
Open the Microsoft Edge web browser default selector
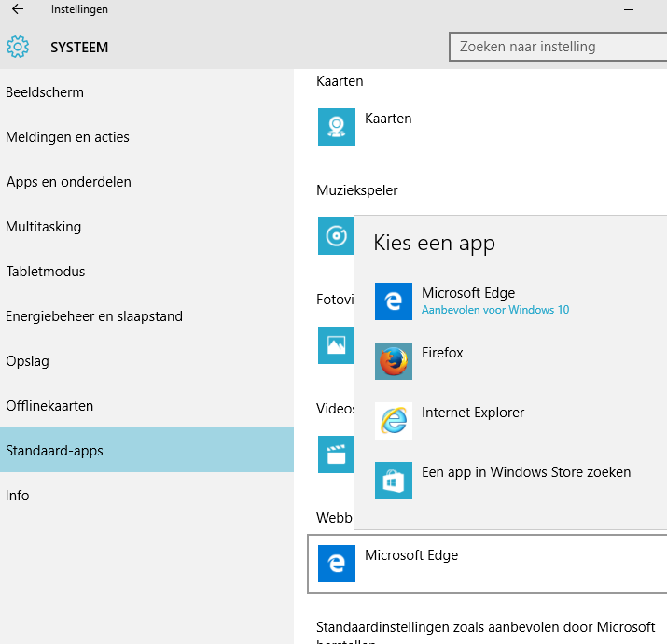pos(485,564)
